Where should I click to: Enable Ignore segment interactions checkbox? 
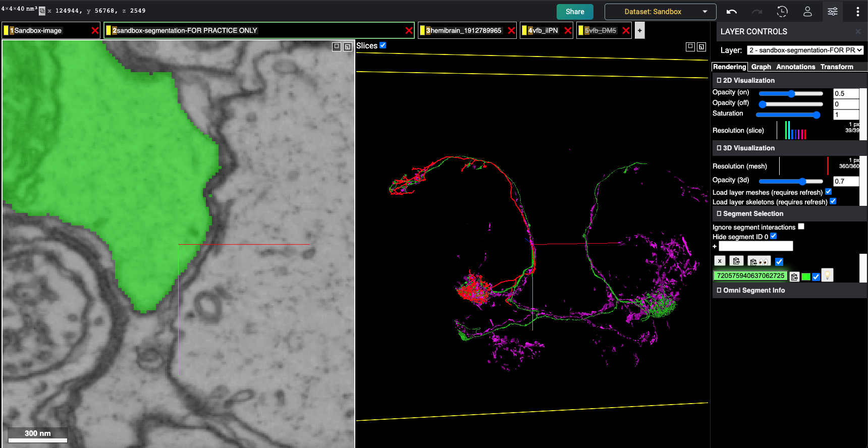pos(801,227)
